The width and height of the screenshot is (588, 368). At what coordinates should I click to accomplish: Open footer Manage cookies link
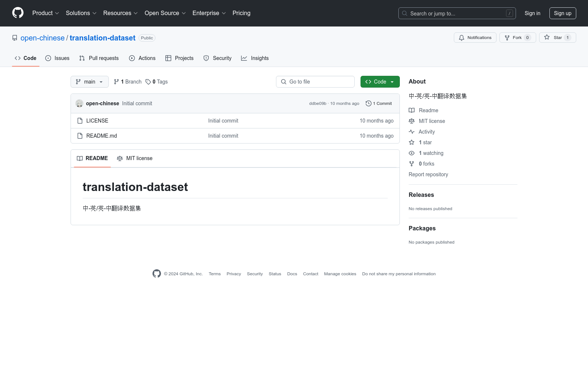coord(340,274)
